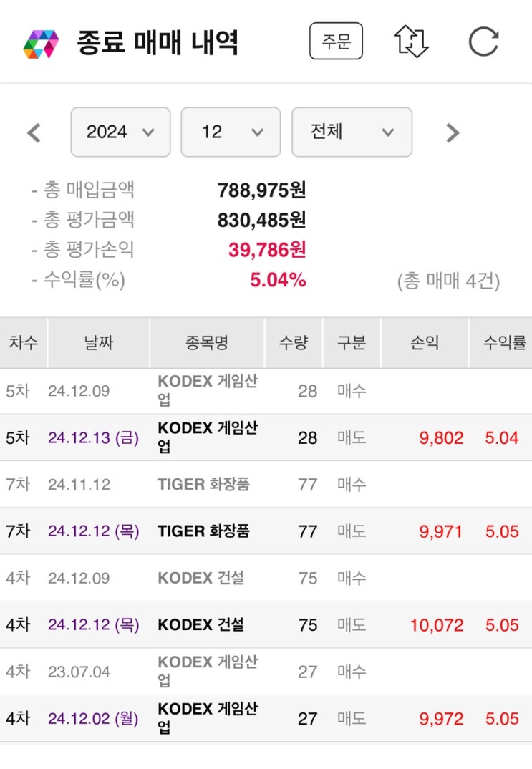The height and width of the screenshot is (769, 532).
Task: Open the 2024 year dropdown
Action: coord(120,132)
